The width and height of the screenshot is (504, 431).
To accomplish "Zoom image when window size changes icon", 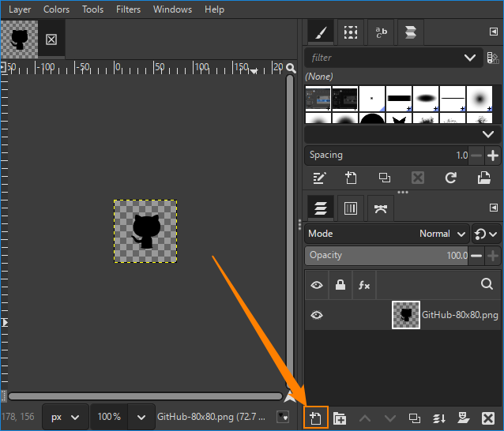I will click(x=291, y=68).
